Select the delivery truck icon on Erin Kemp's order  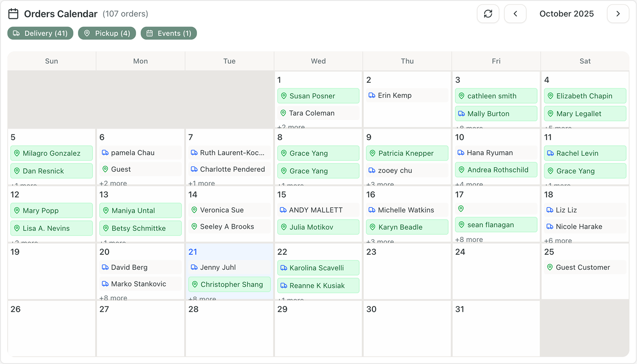372,95
